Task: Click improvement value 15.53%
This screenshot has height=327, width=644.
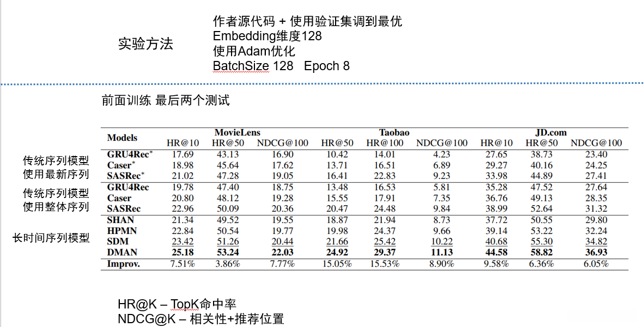Action: [385, 263]
